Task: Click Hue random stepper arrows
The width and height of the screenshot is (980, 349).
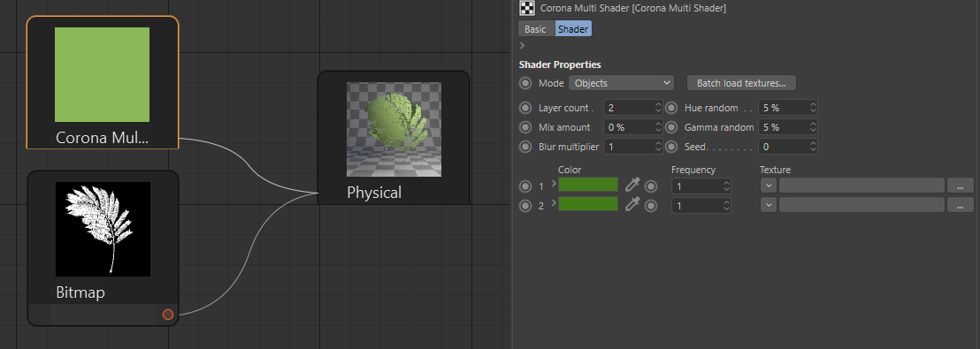Action: tap(813, 108)
